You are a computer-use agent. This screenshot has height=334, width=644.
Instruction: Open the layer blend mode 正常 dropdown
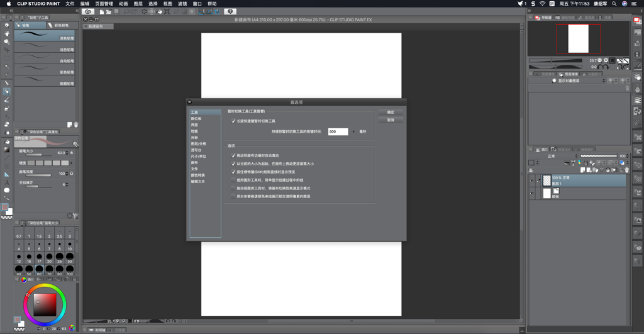tap(553, 156)
